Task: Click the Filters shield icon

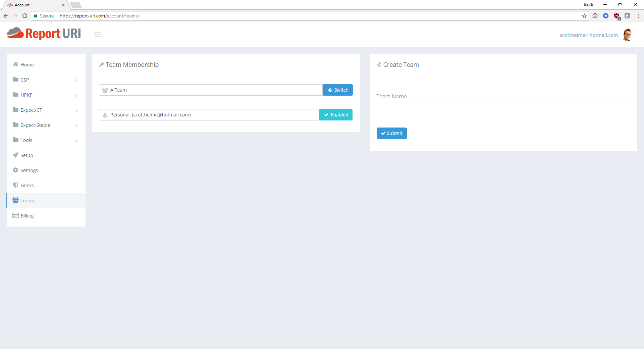Action: tap(15, 185)
